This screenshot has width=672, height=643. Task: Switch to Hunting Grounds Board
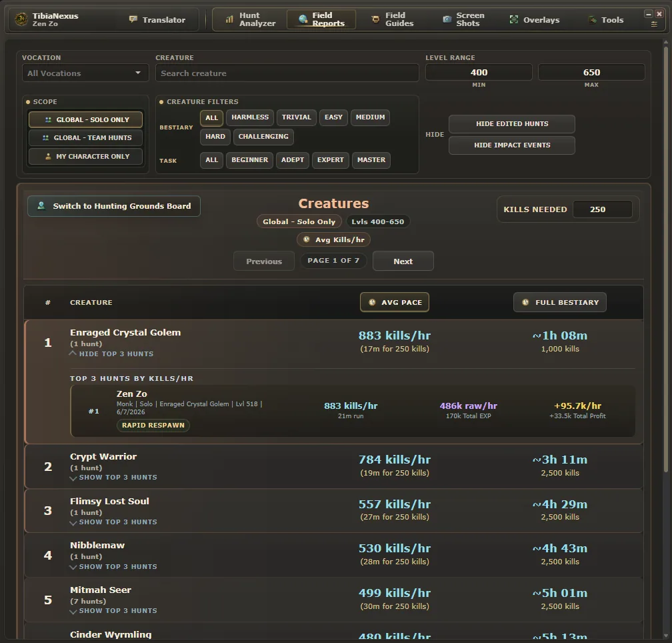114,206
